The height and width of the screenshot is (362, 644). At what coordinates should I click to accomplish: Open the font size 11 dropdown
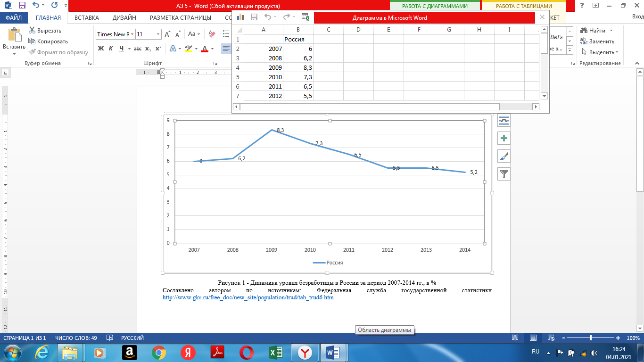[158, 34]
